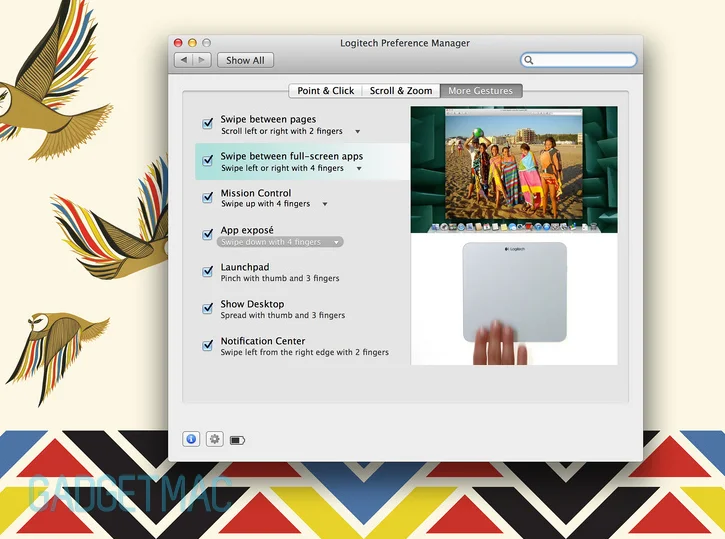725x539 pixels.
Task: Switch to the Point & Click tab
Action: pyautogui.click(x=326, y=91)
